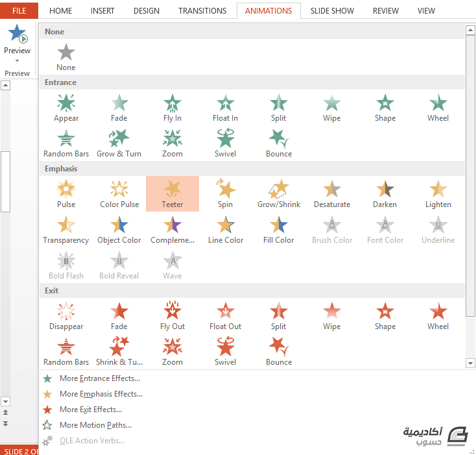Apply the Float Out animation
Screen dimensions: 476x455
[225, 316]
